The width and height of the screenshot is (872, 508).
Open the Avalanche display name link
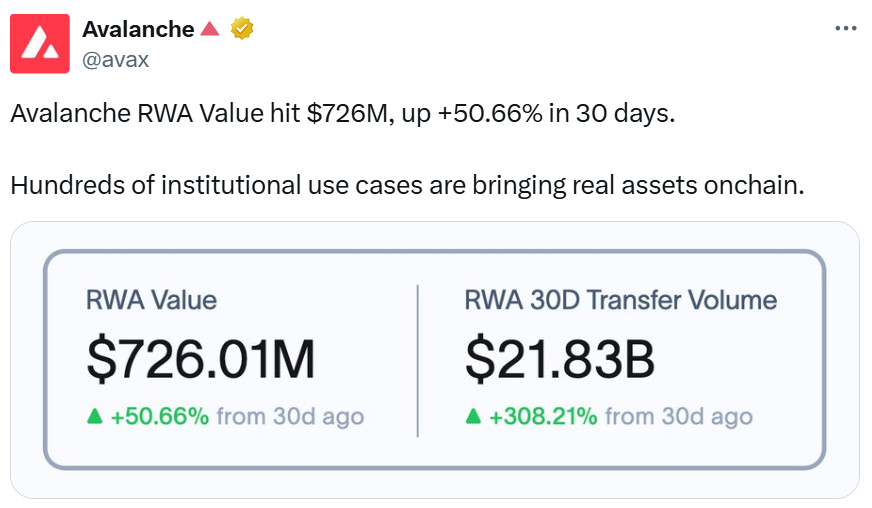pos(138,29)
